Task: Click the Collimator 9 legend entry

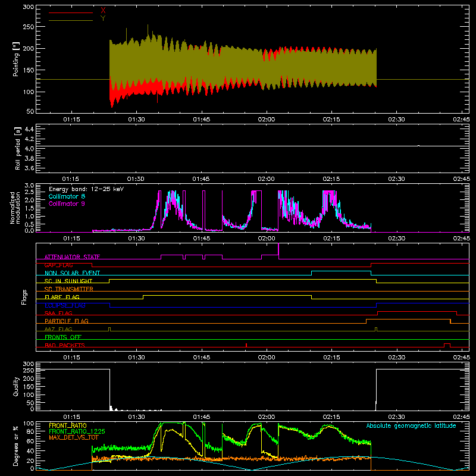Action: click(x=67, y=203)
